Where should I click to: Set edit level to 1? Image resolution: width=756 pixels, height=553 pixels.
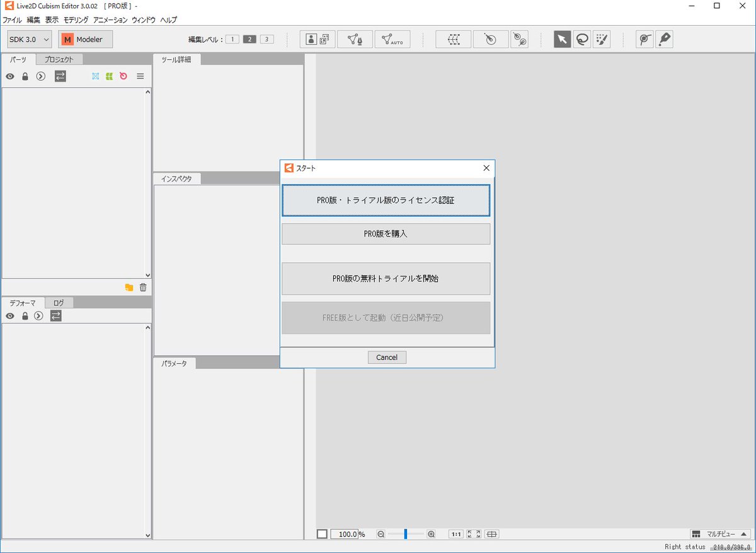(232, 39)
